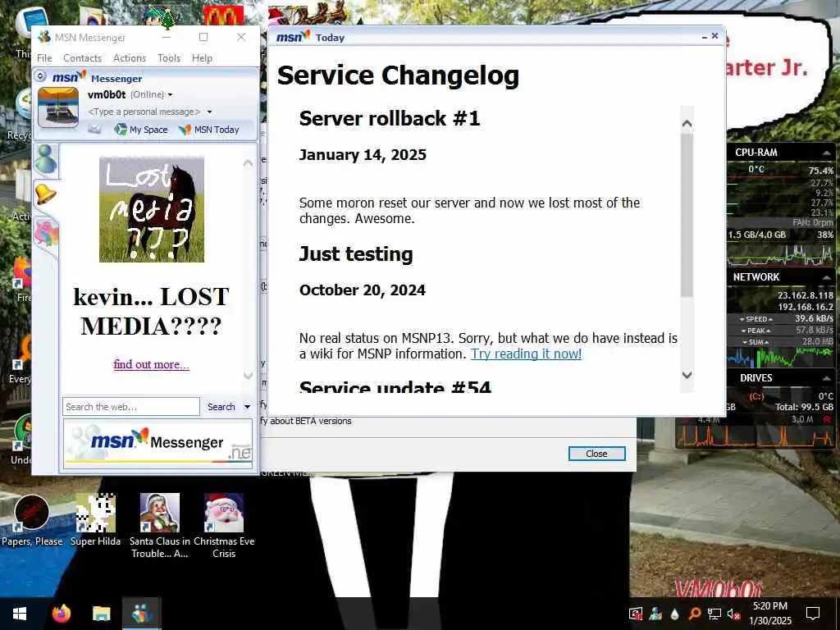Viewport: 840px width, 630px height.
Task: Open File Explorer from the taskbar
Action: click(101, 614)
